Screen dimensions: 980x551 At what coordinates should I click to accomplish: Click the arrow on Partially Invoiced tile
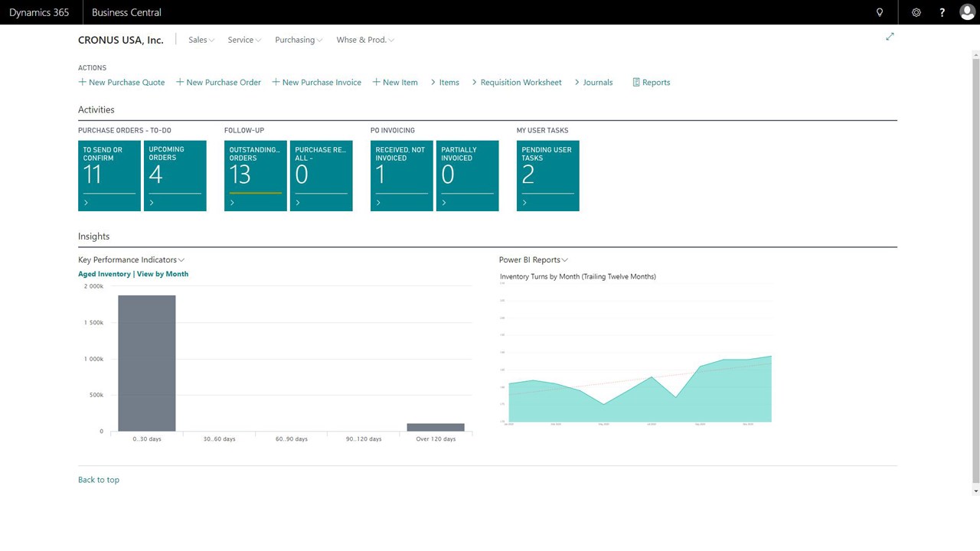point(444,203)
